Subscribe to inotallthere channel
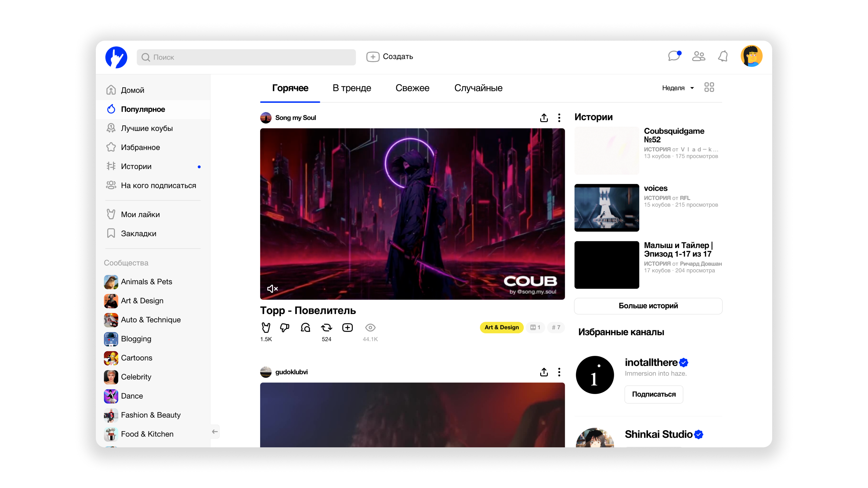Image resolution: width=868 pixels, height=488 pixels. click(654, 394)
